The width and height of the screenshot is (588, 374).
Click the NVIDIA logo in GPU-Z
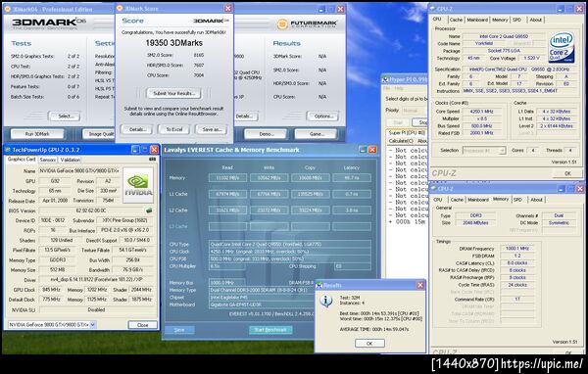coord(138,185)
